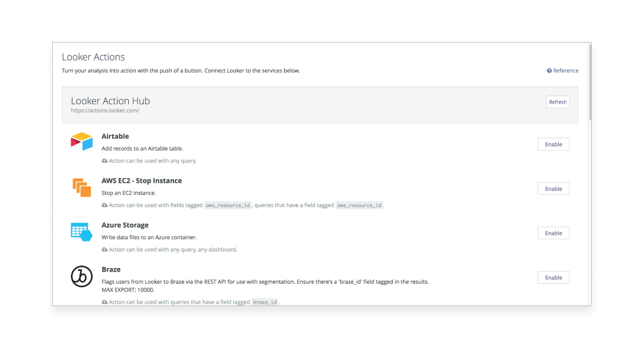Image resolution: width=644 pixels, height=348 pixels.
Task: Click 'Action can be used with any query.' note
Action: tap(153, 160)
